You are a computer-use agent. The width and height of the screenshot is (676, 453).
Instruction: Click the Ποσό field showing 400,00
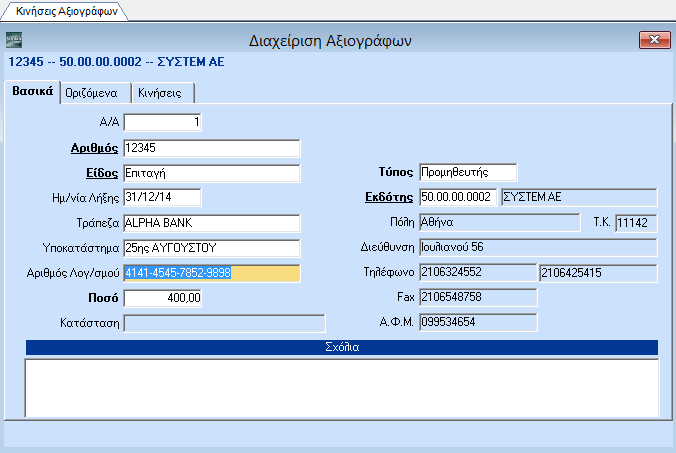(162, 298)
